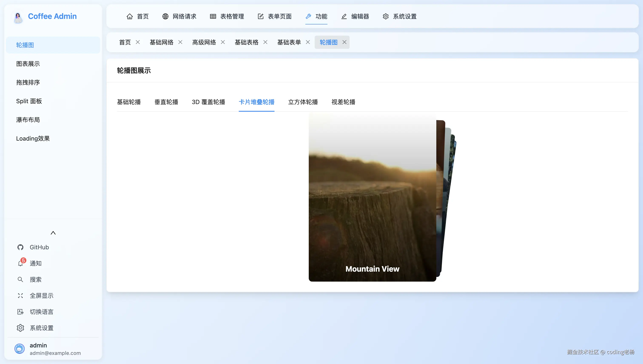Image resolution: width=643 pixels, height=364 pixels.
Task: Open the 系统设置 gear icon in top nav
Action: tap(386, 16)
